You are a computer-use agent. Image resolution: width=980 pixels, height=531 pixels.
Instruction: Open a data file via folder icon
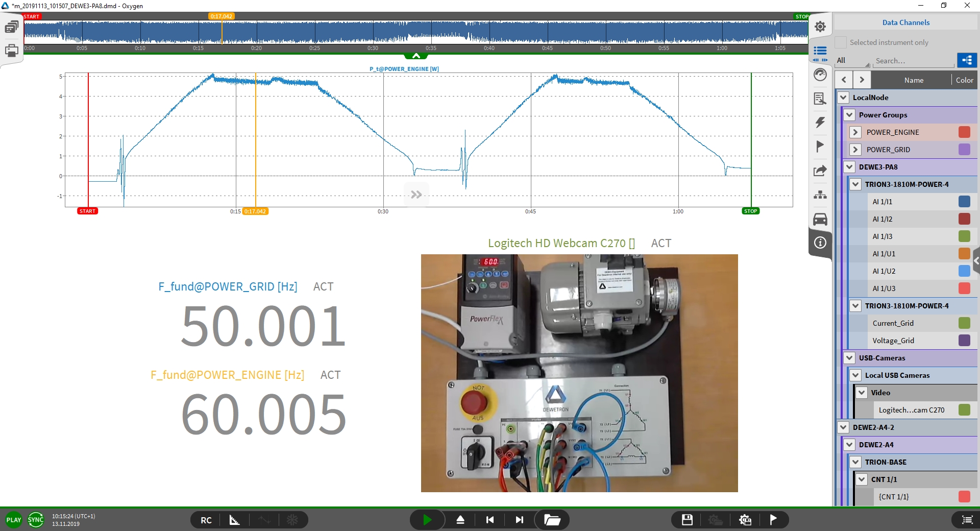tap(552, 520)
